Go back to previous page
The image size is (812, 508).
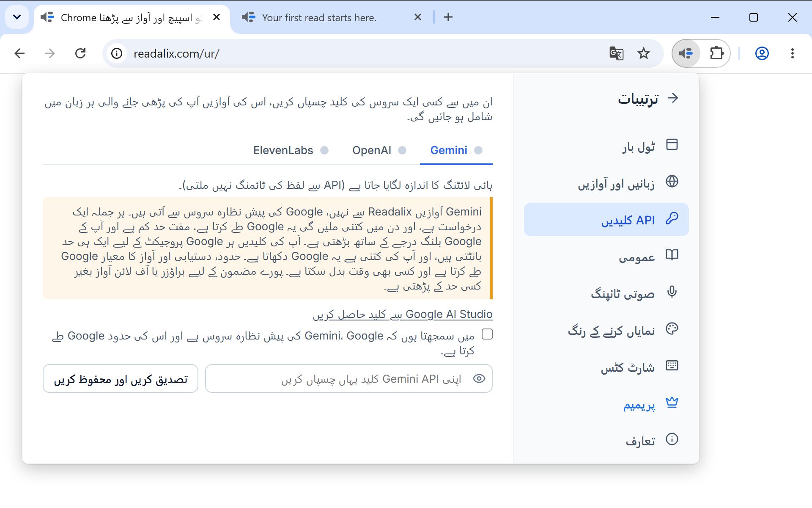click(x=19, y=53)
